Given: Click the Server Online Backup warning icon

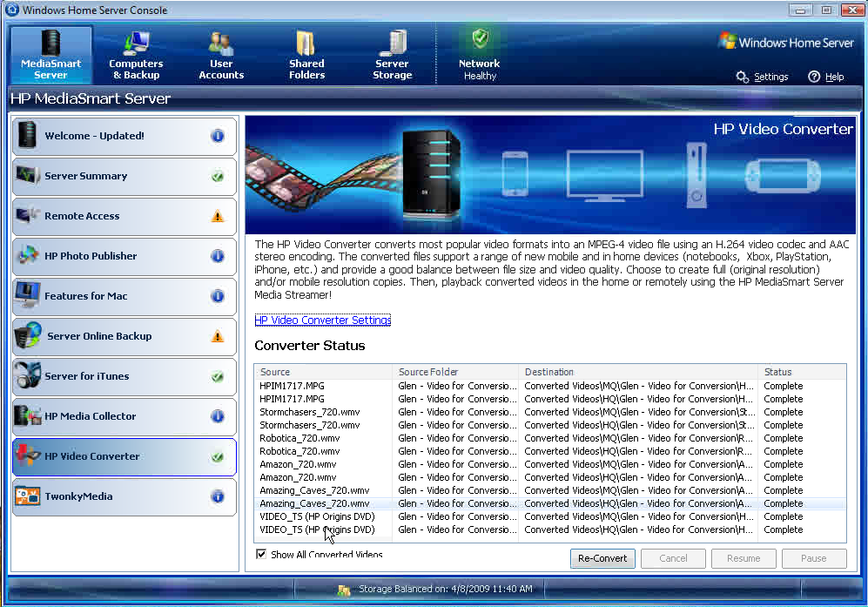Looking at the screenshot, I should tap(218, 336).
